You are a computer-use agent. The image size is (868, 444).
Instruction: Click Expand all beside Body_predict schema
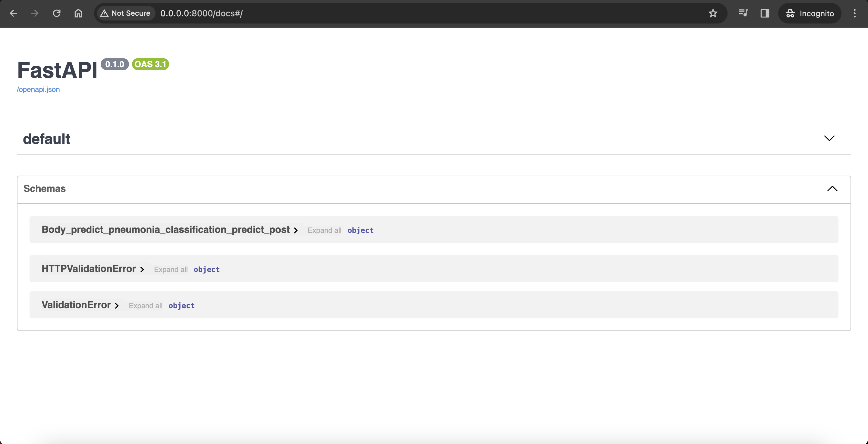(324, 230)
